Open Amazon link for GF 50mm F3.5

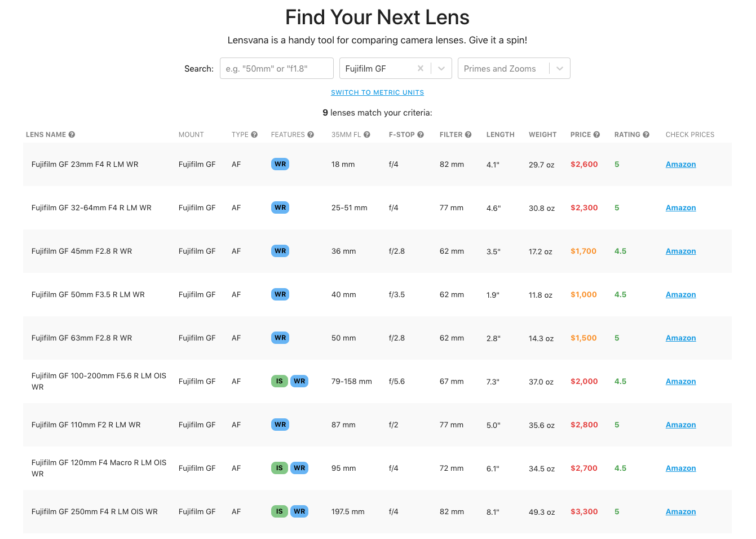(680, 294)
